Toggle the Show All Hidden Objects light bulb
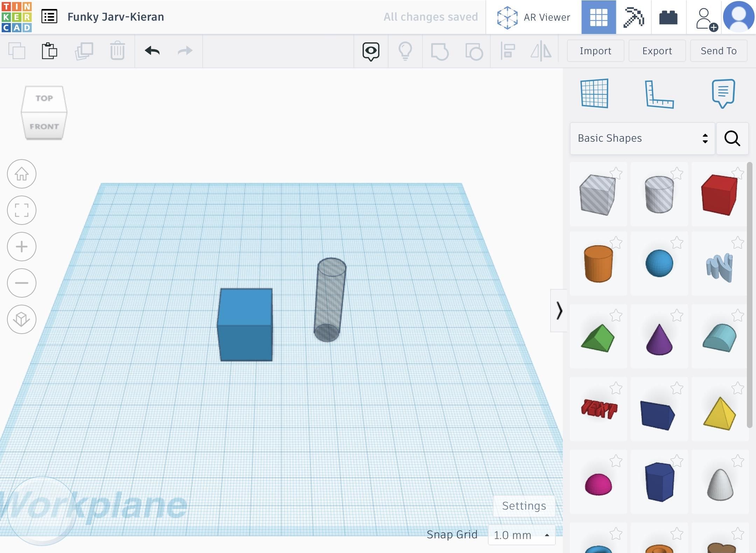Viewport: 756px width, 553px height. tap(405, 51)
